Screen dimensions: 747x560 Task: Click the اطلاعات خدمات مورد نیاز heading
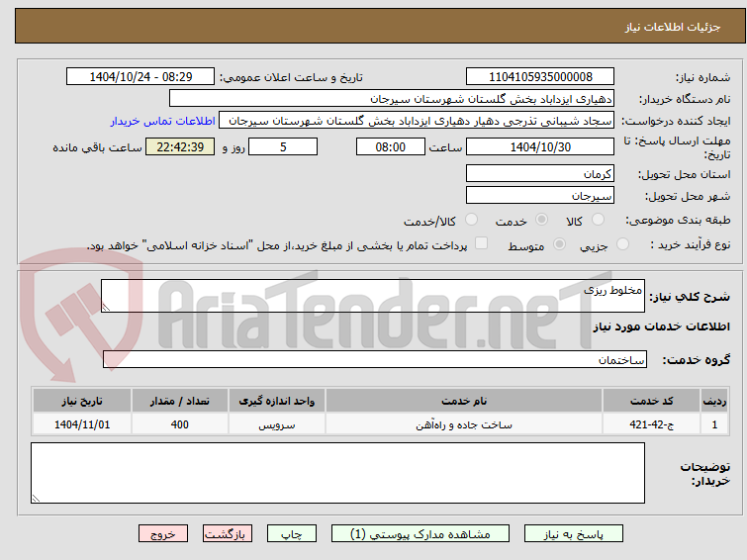point(661,327)
